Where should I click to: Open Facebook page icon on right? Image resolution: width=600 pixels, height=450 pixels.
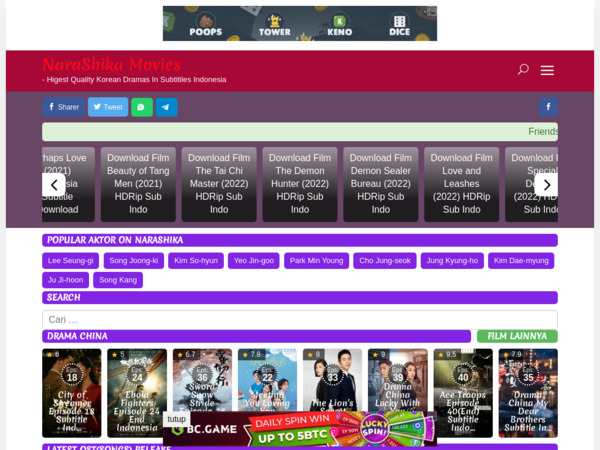pyautogui.click(x=548, y=107)
